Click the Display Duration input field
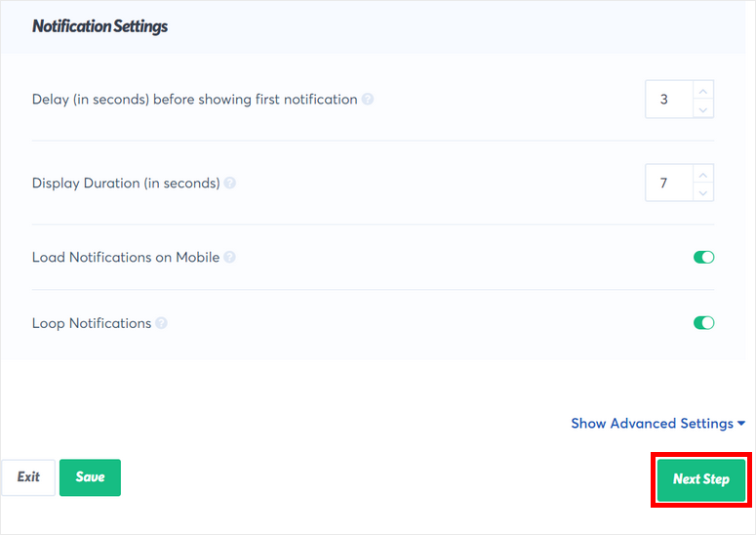This screenshot has height=535, width=756. click(668, 184)
